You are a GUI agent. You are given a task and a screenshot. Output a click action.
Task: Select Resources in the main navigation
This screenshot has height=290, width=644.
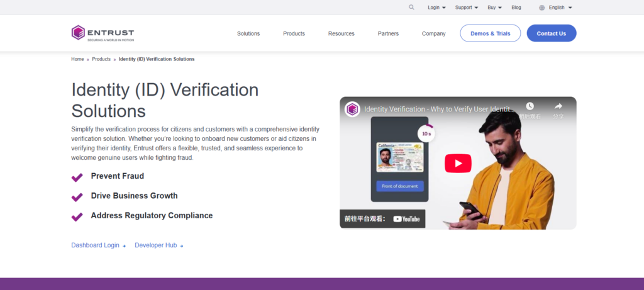point(341,33)
